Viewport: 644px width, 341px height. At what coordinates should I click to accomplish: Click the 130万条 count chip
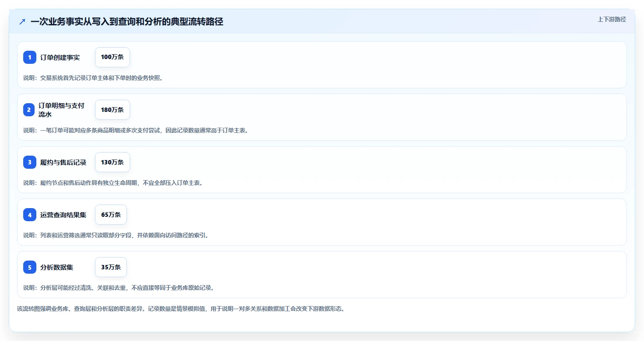tap(113, 162)
